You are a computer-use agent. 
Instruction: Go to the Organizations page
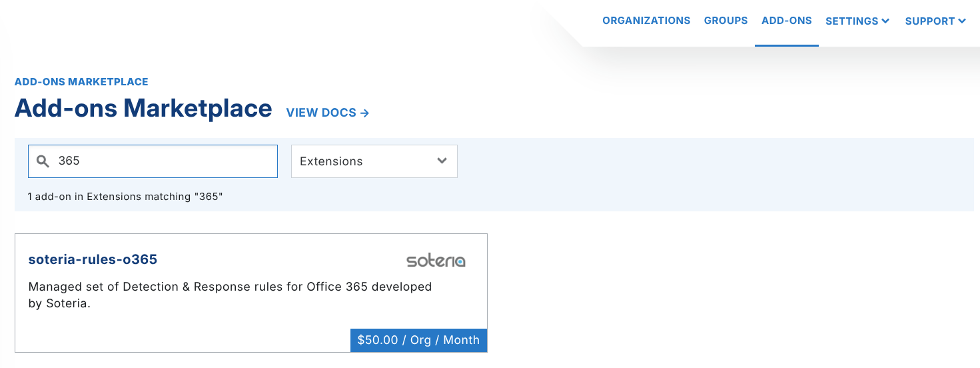tap(646, 21)
